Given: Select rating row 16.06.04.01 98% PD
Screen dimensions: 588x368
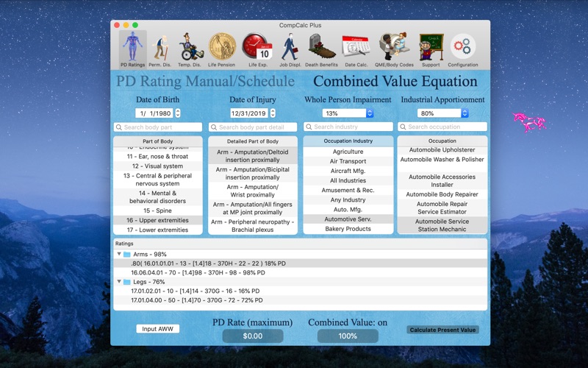Looking at the screenshot, I should click(300, 272).
